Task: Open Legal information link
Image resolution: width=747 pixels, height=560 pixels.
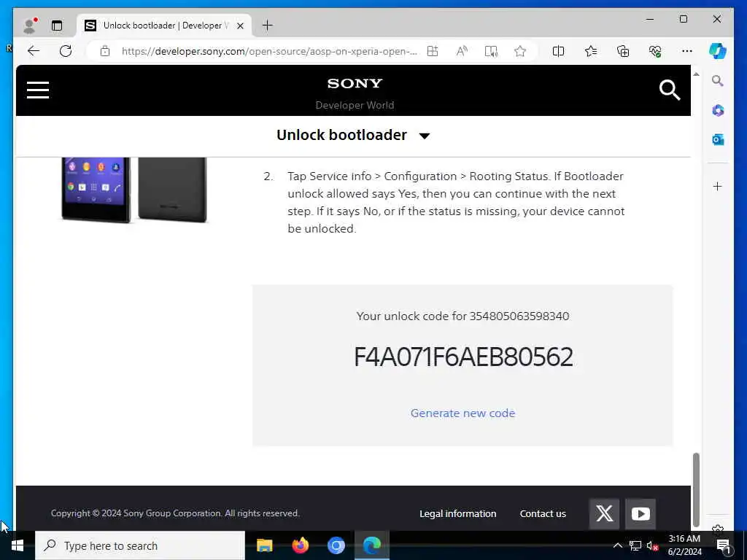Action: pos(458,514)
